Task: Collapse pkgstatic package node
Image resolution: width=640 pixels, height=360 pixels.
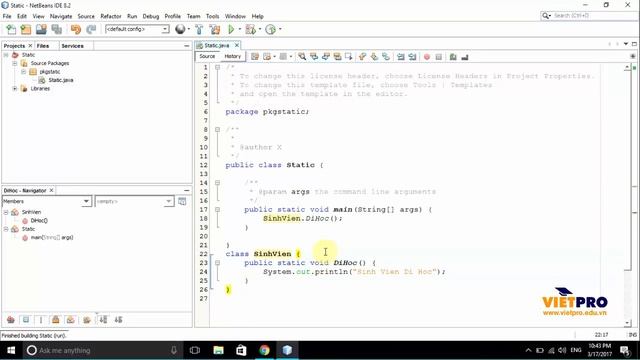Action: 23,72
